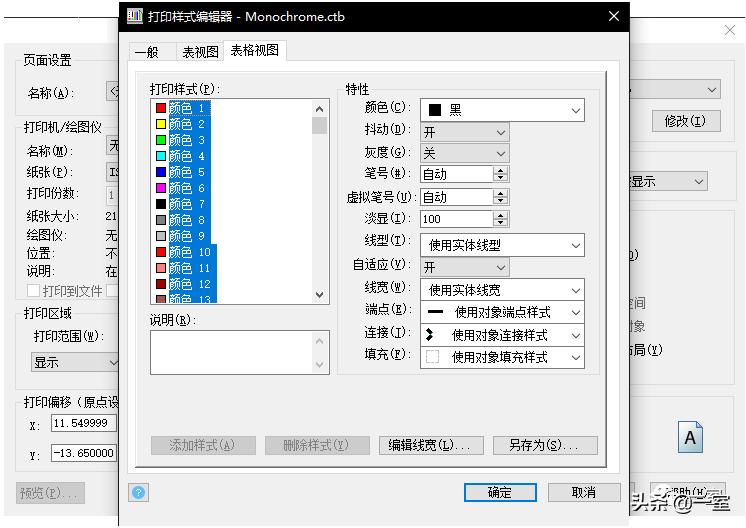Click the 取消 button

(584, 492)
